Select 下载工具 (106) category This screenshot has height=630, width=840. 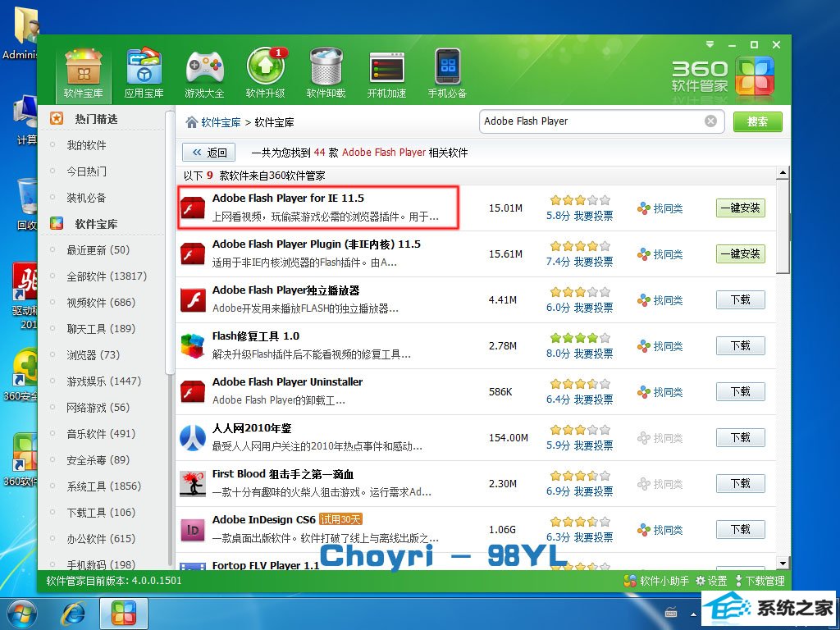(x=101, y=512)
